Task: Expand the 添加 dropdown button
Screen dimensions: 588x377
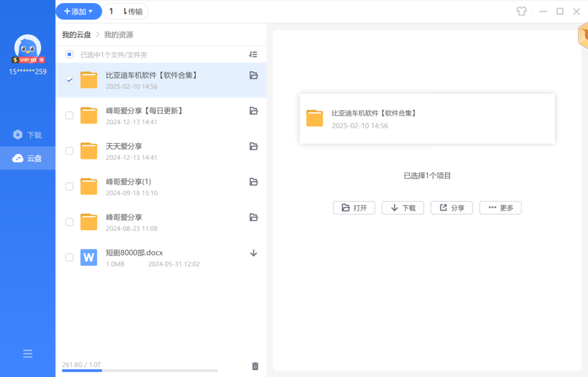Action: pos(79,11)
